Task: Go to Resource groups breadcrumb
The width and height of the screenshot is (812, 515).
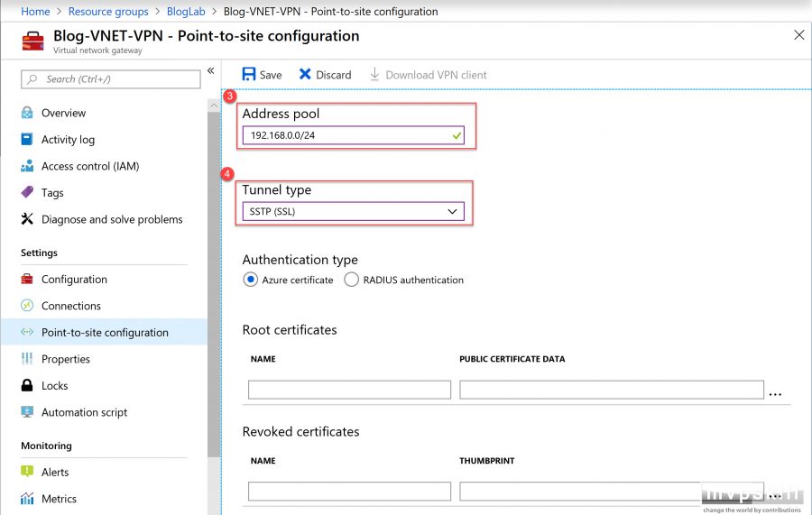Action: click(x=108, y=11)
